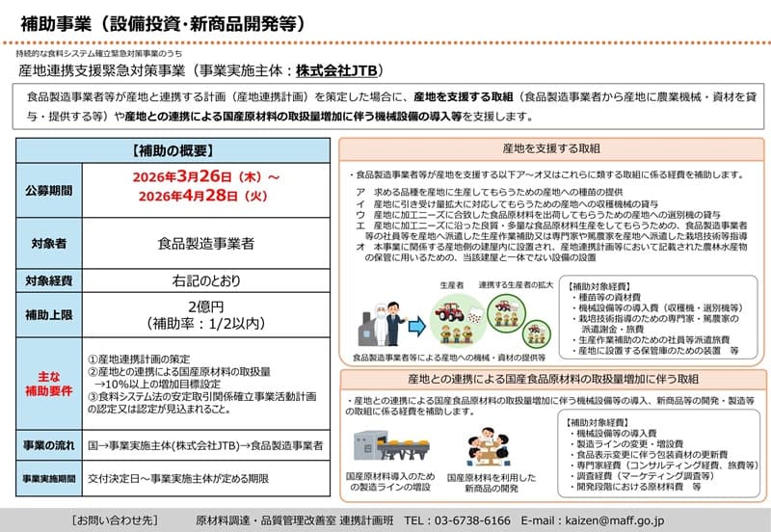This screenshot has height=532, width=771.
Task: Click the kaizen@maff.go.jp email address
Action: click(x=615, y=520)
